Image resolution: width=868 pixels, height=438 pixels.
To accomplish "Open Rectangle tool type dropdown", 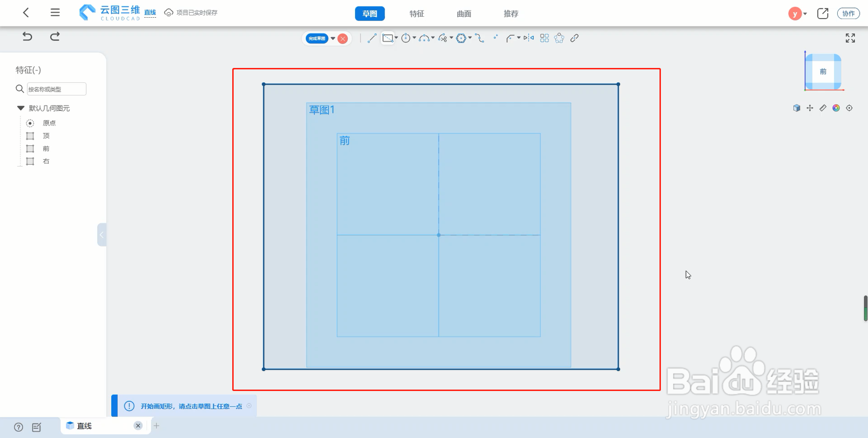I will [x=397, y=38].
